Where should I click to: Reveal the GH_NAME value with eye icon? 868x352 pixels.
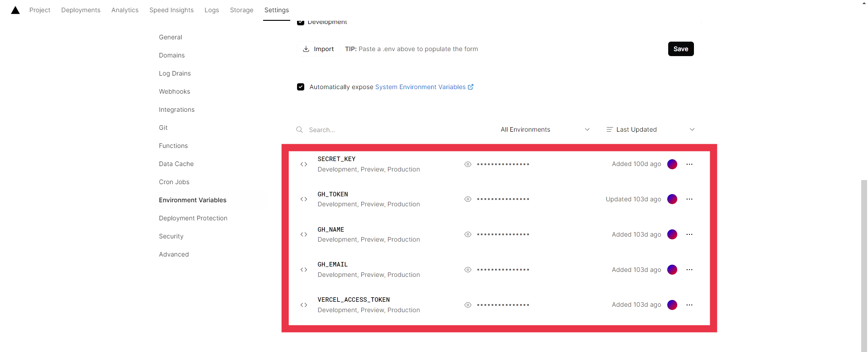click(468, 234)
